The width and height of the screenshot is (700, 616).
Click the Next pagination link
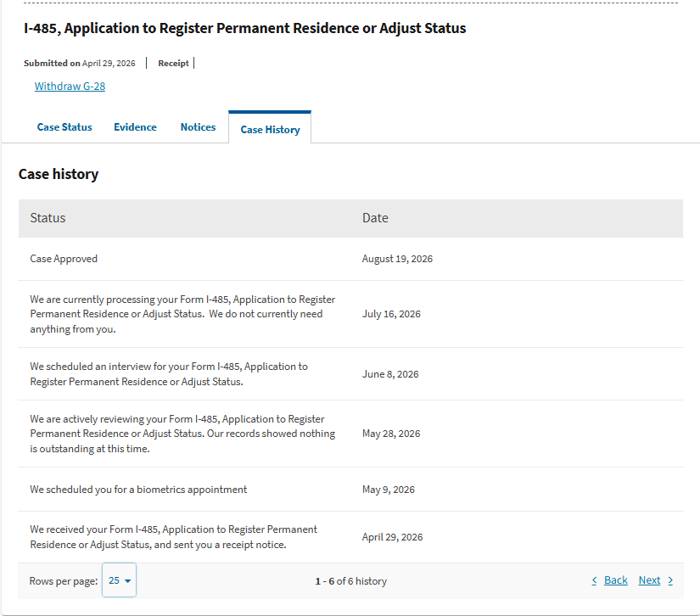(x=649, y=580)
